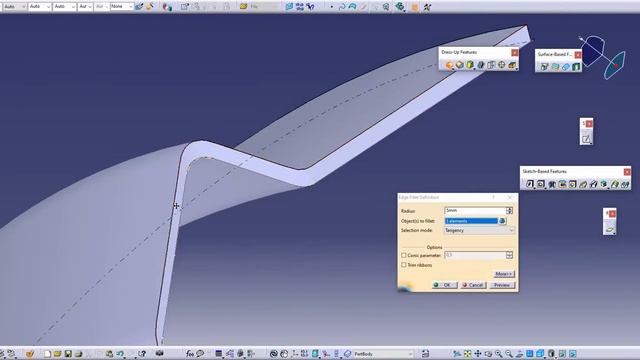This screenshot has width=640, height=360.
Task: Open the PartBody dropdown in bottom toolbar
Action: (383, 353)
